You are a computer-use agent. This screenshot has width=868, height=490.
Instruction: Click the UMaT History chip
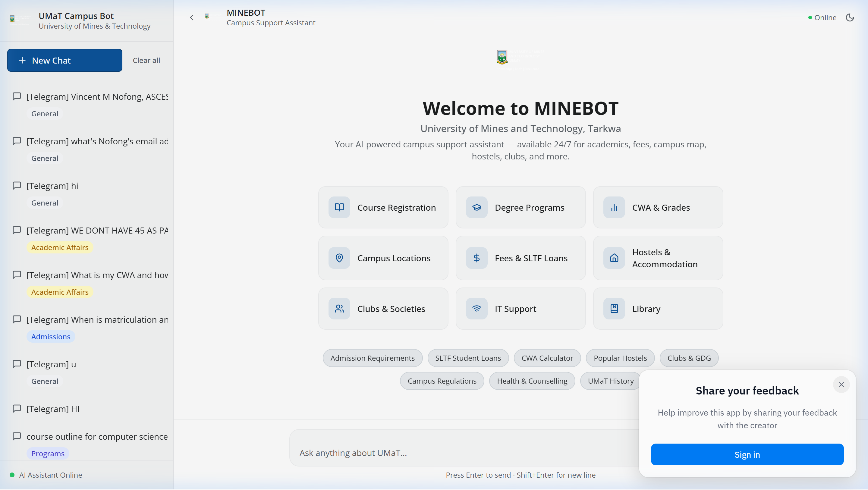(611, 381)
